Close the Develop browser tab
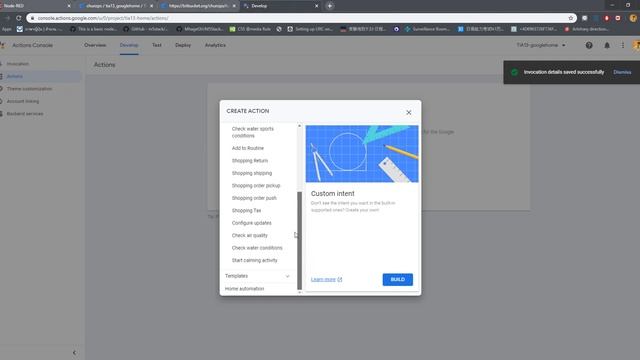This screenshot has height=360, width=640. pos(316,6)
